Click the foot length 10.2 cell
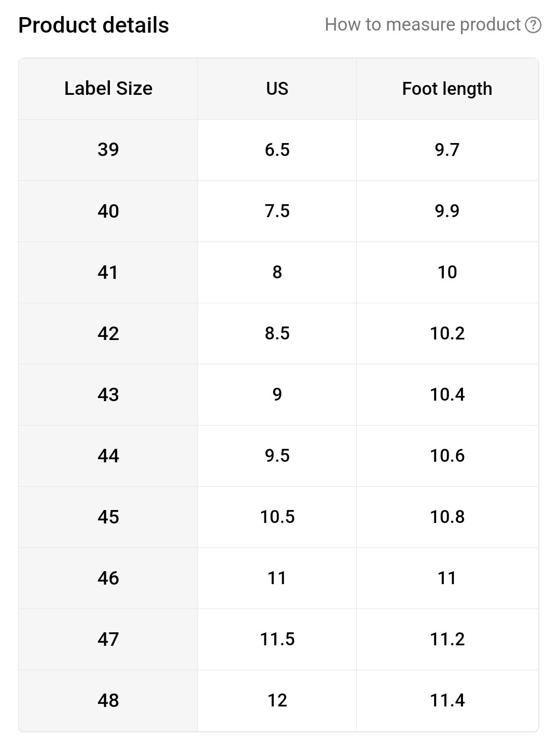The width and height of the screenshot is (560, 736). 447,333
